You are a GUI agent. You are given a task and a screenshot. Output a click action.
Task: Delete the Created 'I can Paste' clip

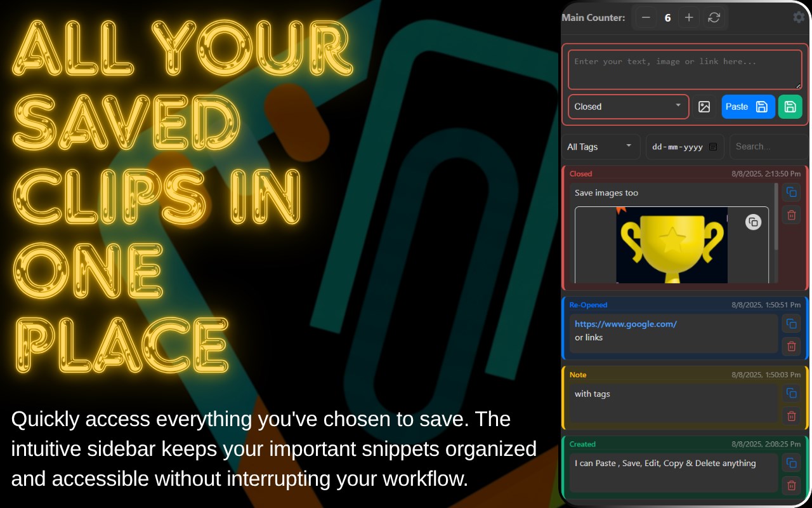[791, 486]
